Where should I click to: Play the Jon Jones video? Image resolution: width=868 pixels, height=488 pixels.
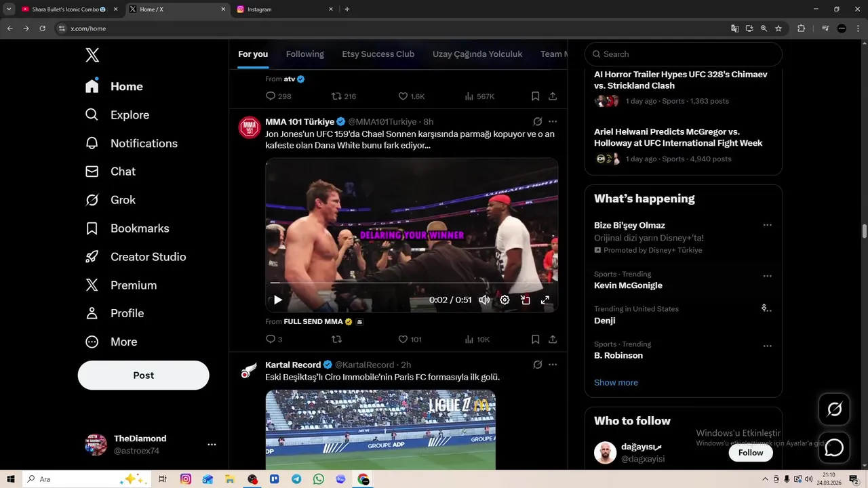point(277,300)
